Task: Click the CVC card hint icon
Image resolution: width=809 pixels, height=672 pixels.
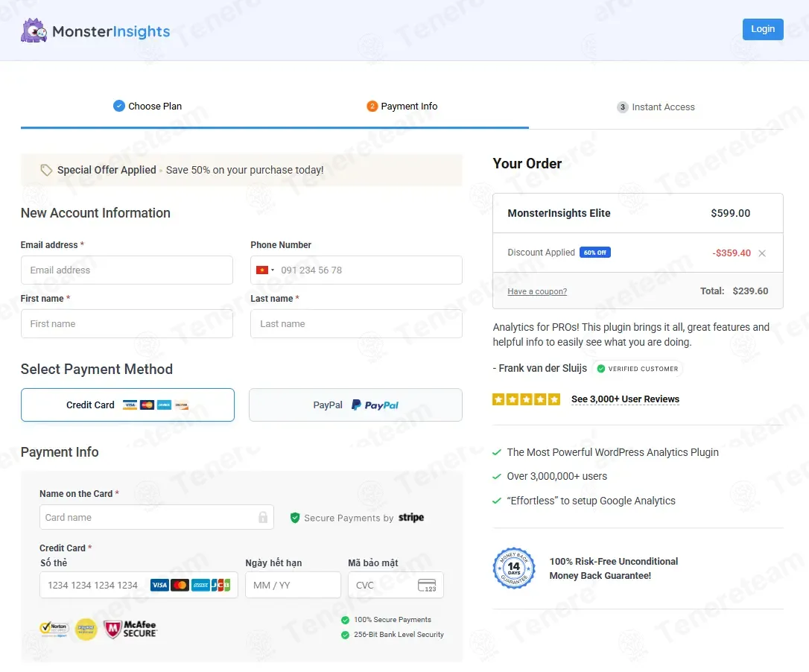Action: (427, 586)
